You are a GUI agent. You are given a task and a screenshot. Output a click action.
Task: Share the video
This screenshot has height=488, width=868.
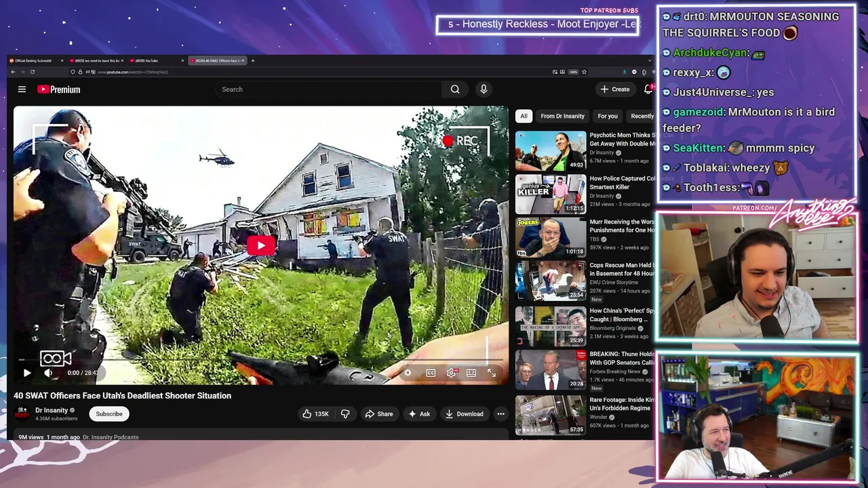tap(379, 414)
